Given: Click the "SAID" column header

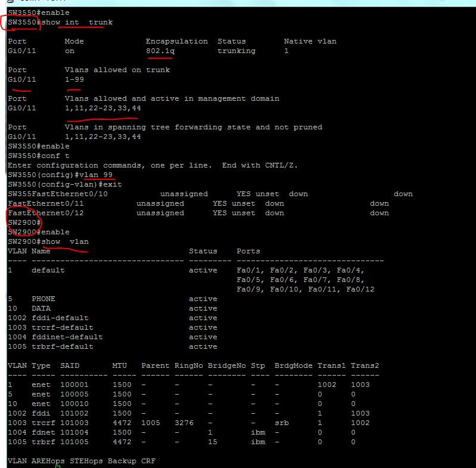Looking at the screenshot, I should click(70, 365).
